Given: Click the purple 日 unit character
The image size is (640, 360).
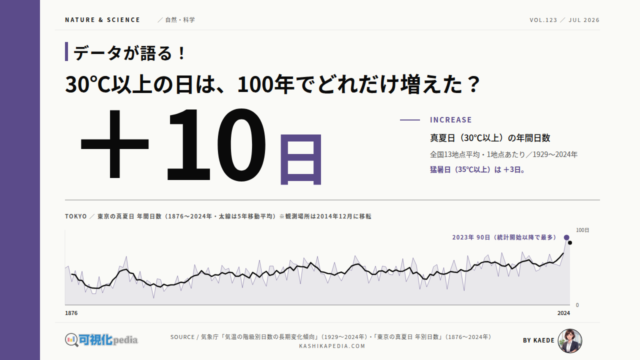Looking at the screenshot, I should pyautogui.click(x=301, y=160).
